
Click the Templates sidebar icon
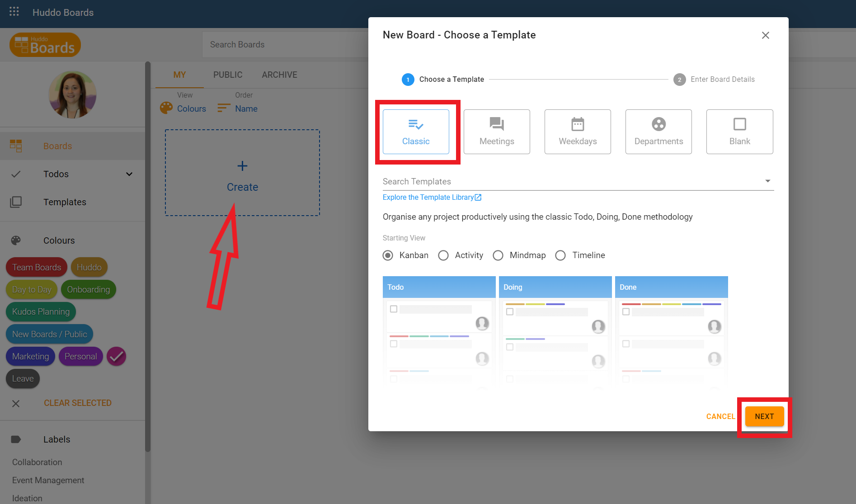pos(16,202)
